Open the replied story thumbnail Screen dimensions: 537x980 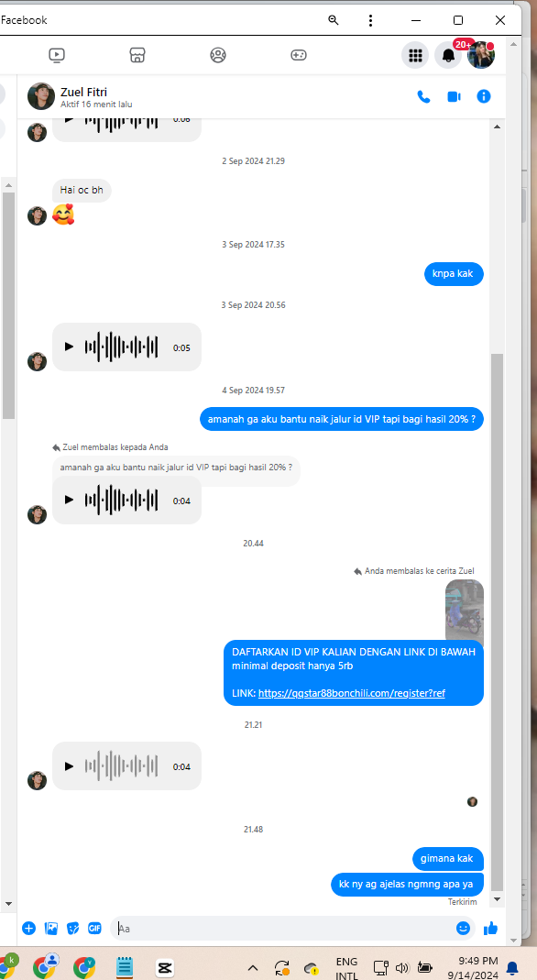point(464,610)
